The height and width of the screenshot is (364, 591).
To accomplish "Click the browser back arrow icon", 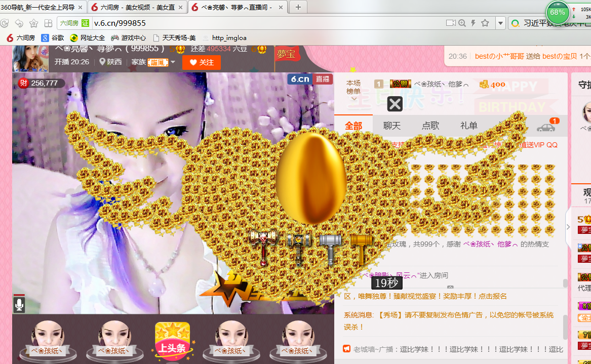I will pyautogui.click(x=19, y=23).
